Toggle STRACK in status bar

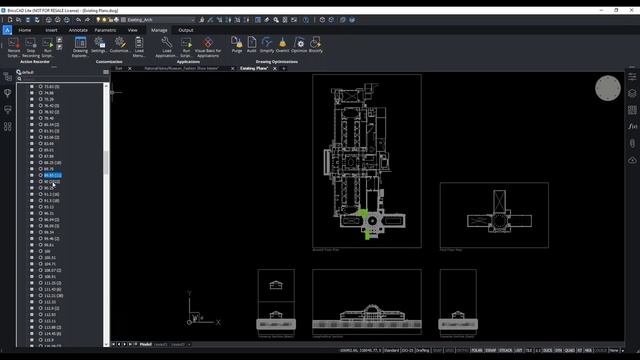coord(505,350)
